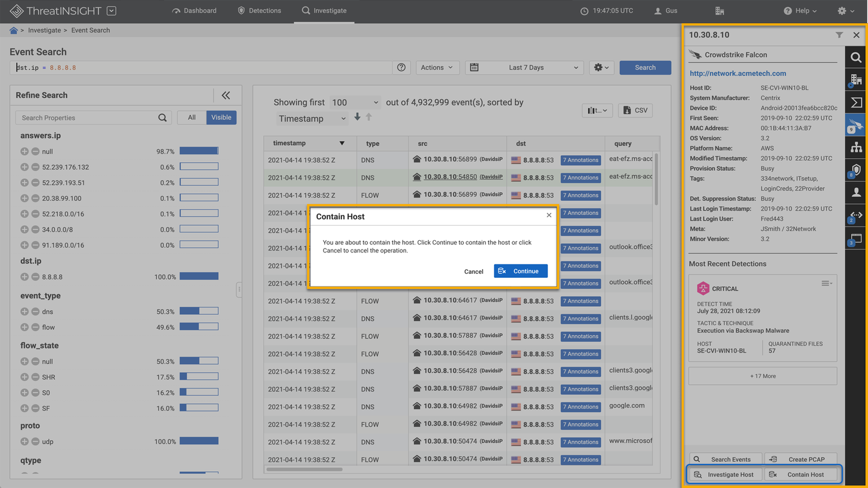Viewport: 868px width, 488px height.
Task: Open the connections arrows icon with badge 2
Action: click(856, 216)
